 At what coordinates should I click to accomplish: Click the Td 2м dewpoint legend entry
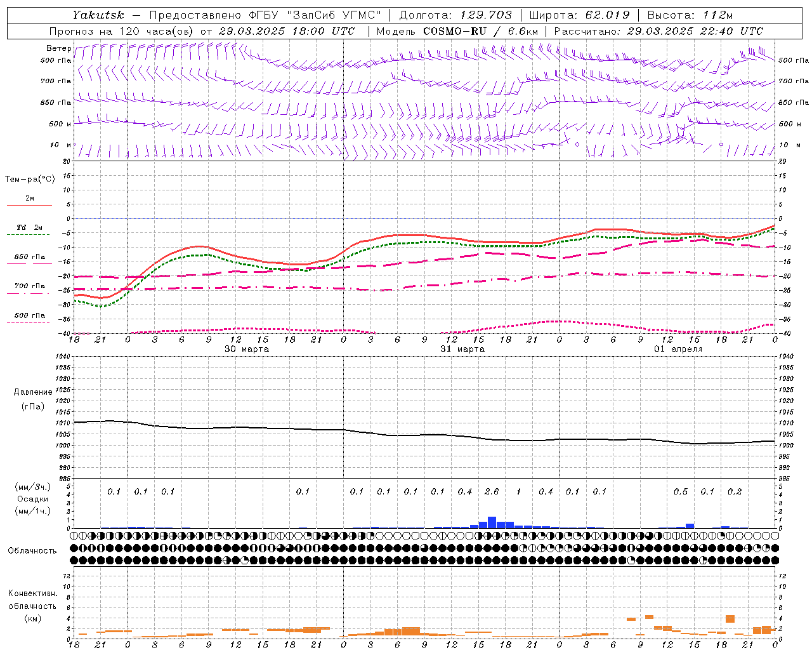tap(29, 227)
